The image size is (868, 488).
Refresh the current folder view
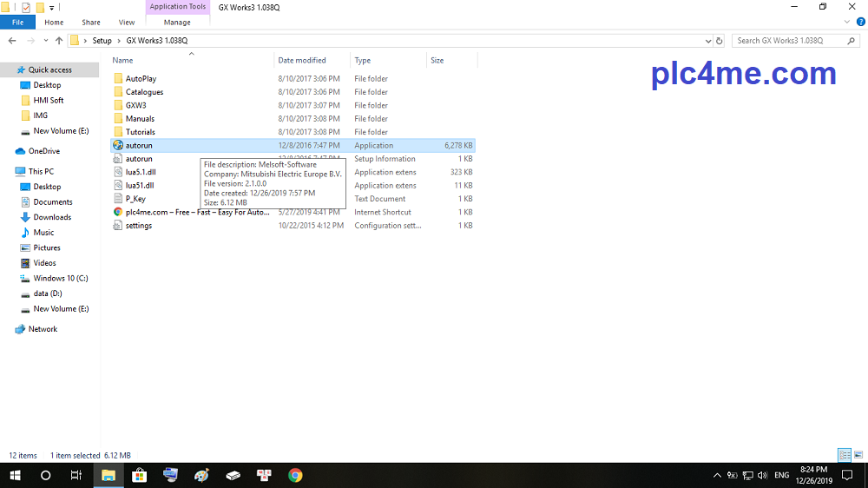point(719,41)
